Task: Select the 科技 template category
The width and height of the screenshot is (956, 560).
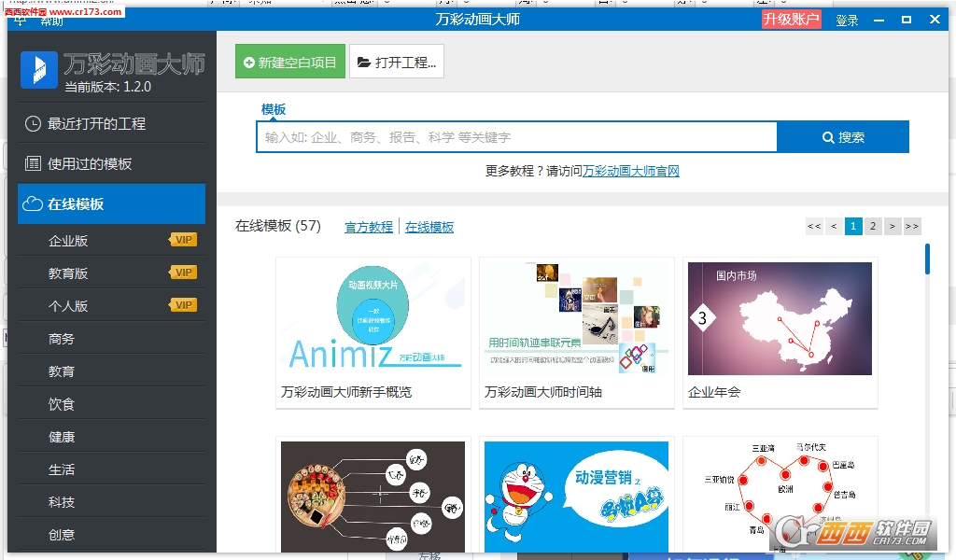Action: (62, 501)
